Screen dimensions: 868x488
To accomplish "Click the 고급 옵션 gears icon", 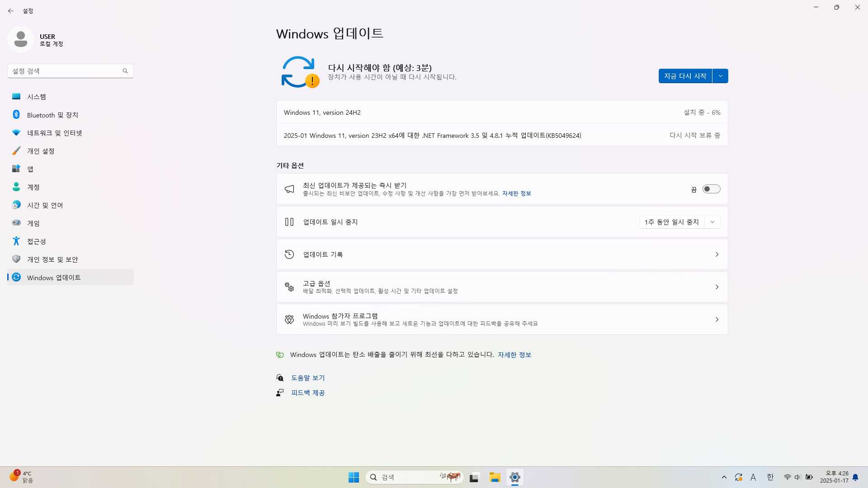I will click(x=289, y=287).
